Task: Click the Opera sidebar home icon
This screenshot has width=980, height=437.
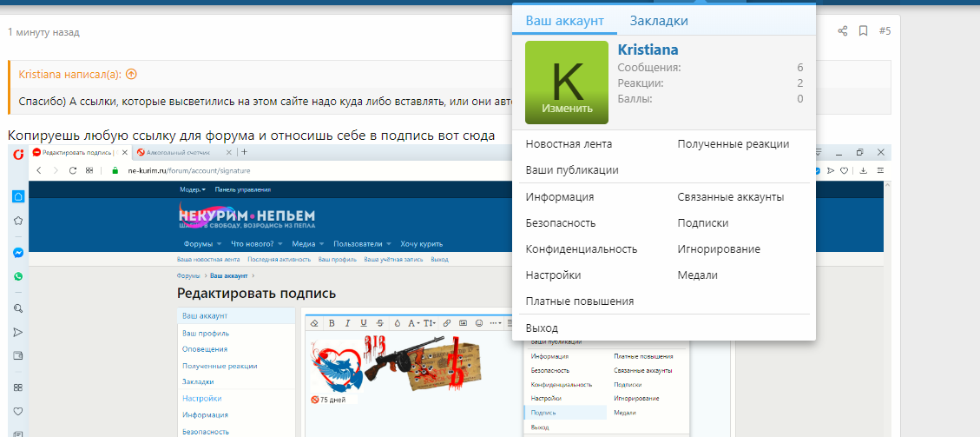Action: pyautogui.click(x=18, y=196)
